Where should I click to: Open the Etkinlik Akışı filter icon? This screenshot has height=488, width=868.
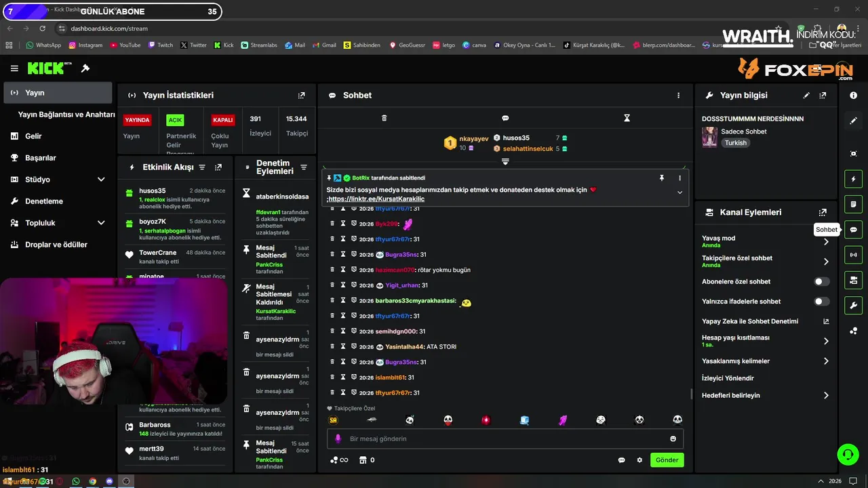[201, 167]
